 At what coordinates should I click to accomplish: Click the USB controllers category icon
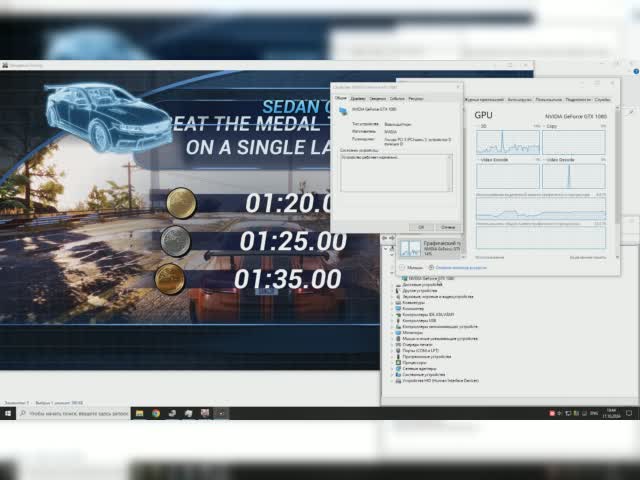point(398,320)
